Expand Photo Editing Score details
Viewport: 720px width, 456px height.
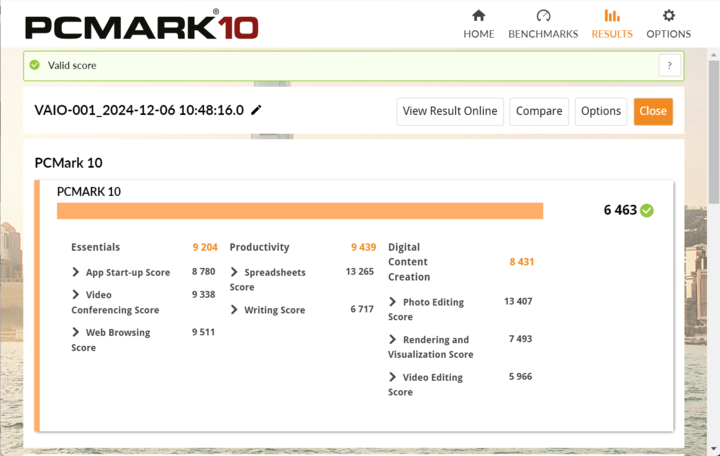coord(393,302)
